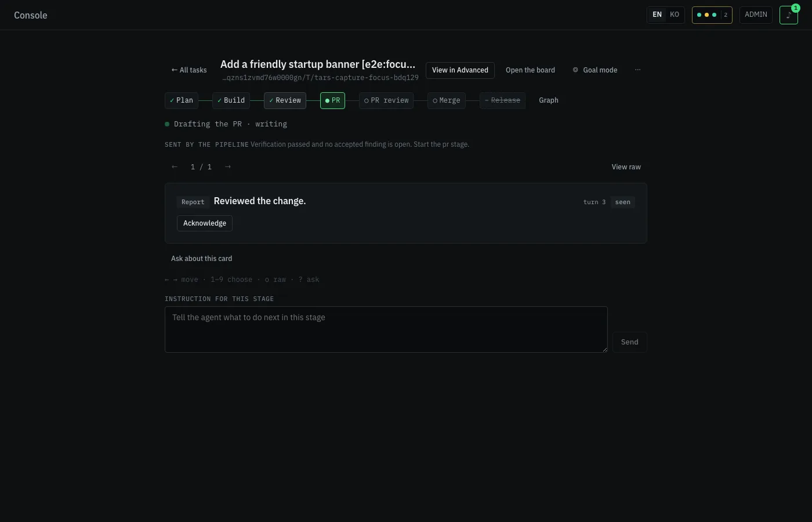Viewport: 812px width, 522px height.
Task: Go back to All tasks
Action: 189,70
